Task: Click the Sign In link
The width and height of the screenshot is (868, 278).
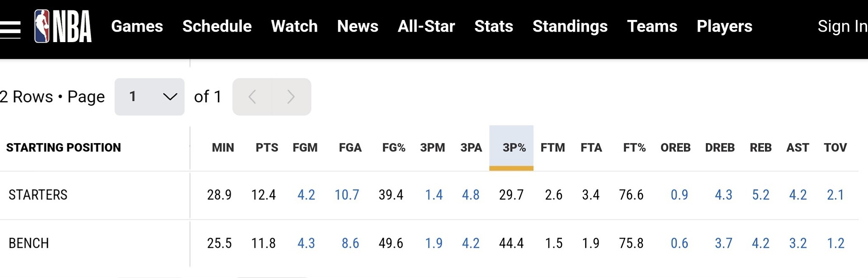Action: pos(842,26)
